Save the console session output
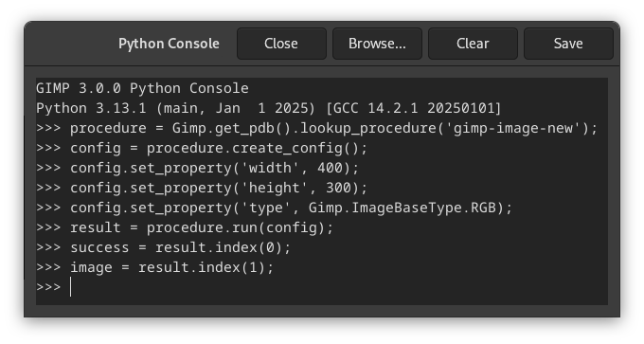Viewport: 644px width, 344px height. pos(568,44)
